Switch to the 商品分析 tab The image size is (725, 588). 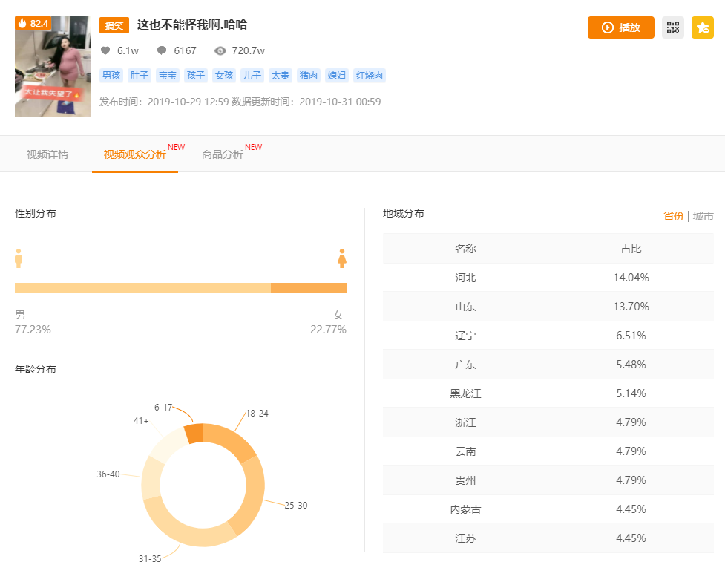point(222,154)
